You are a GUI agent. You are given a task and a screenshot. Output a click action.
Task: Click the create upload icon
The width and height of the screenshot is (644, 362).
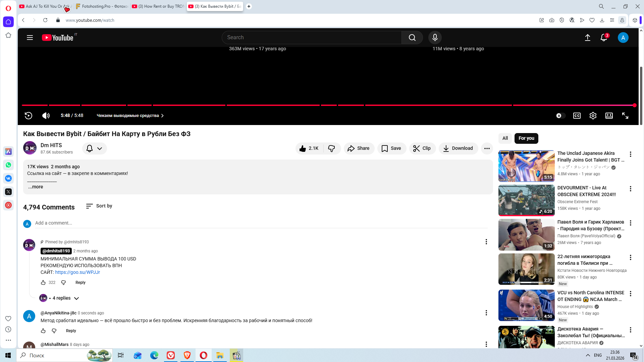587,38
